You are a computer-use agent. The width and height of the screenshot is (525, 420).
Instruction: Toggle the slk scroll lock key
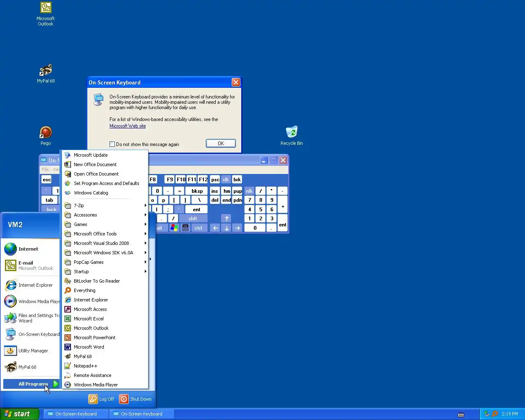pos(226,180)
